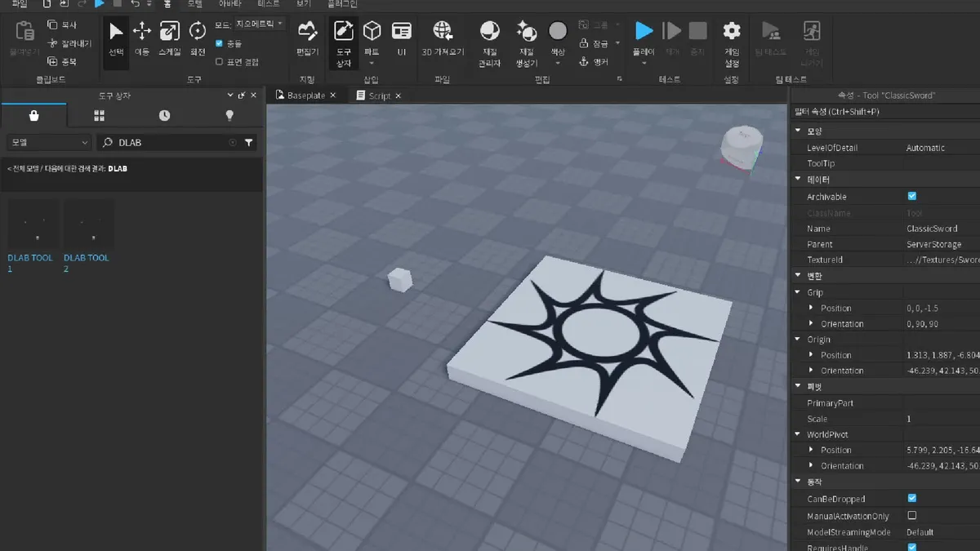Pick the 스케일 (Scale) tool
980x551 pixels.
pos(170,39)
